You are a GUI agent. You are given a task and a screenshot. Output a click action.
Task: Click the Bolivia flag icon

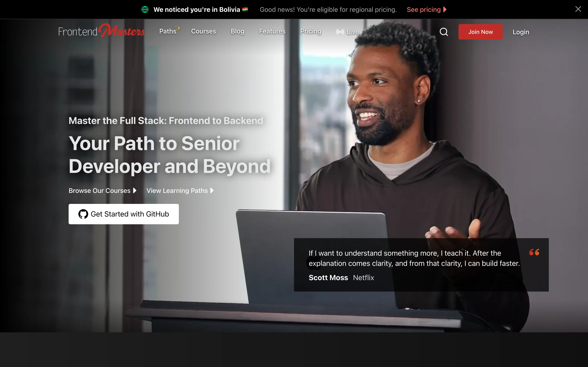click(x=245, y=9)
